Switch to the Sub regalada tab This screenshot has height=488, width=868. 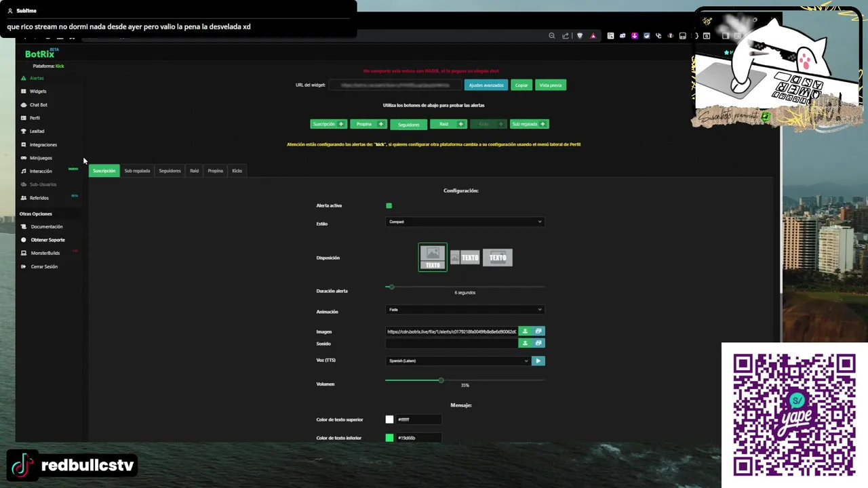(137, 171)
